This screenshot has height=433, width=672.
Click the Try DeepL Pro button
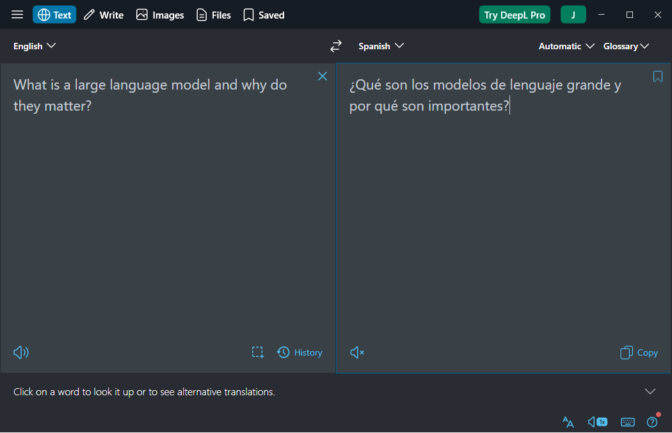pos(514,15)
